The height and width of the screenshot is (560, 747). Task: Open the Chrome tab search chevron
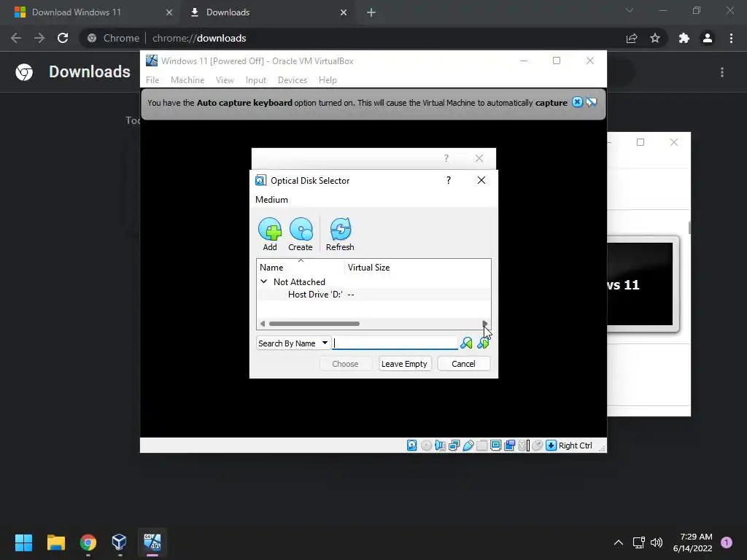pos(630,10)
